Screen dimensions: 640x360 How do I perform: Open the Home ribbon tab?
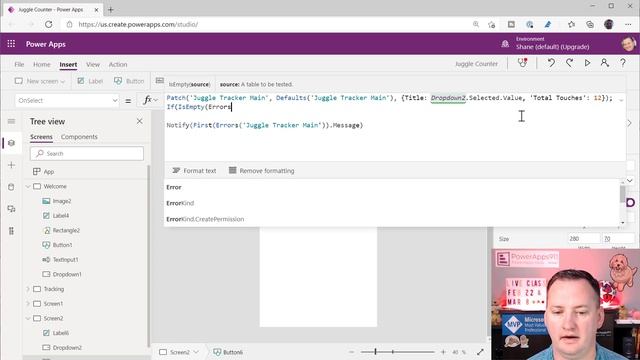click(42, 64)
